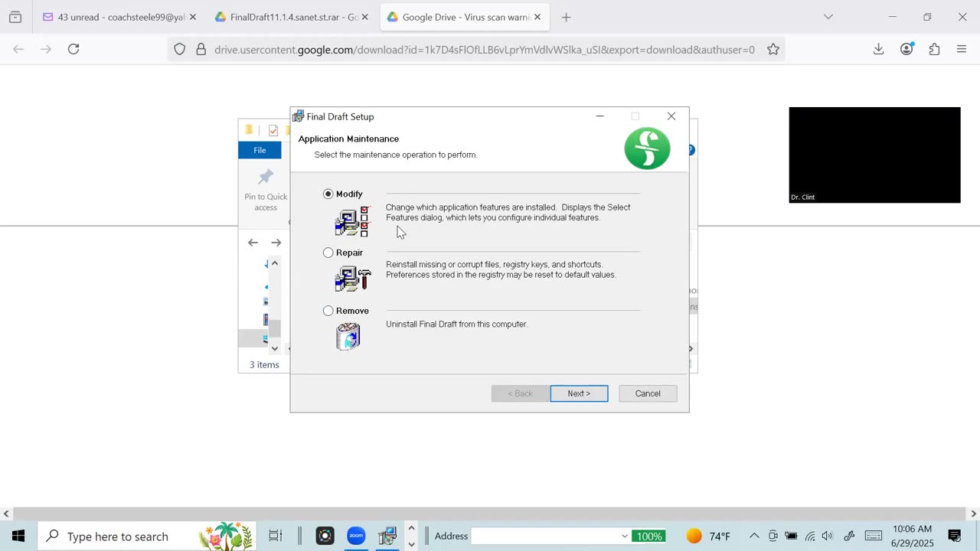This screenshot has height=551, width=980.
Task: Close the '43 unread' mail tab
Action: click(x=193, y=17)
